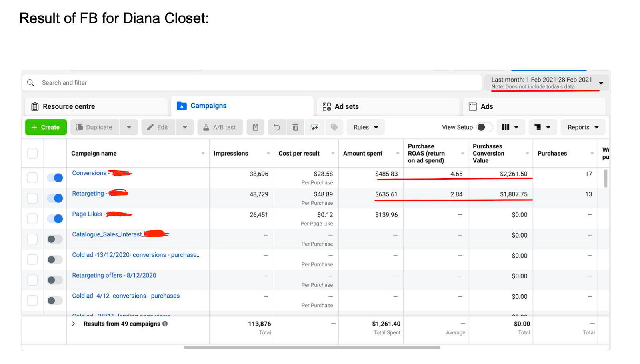The width and height of the screenshot is (640, 364).
Task: Check the Retargeting offers 8/12/2020 row checkbox
Action: pos(32,280)
